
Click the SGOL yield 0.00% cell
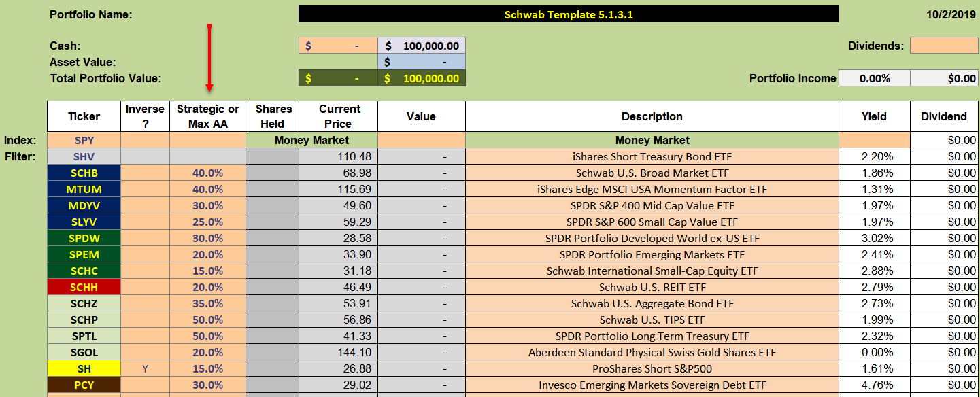tap(874, 352)
